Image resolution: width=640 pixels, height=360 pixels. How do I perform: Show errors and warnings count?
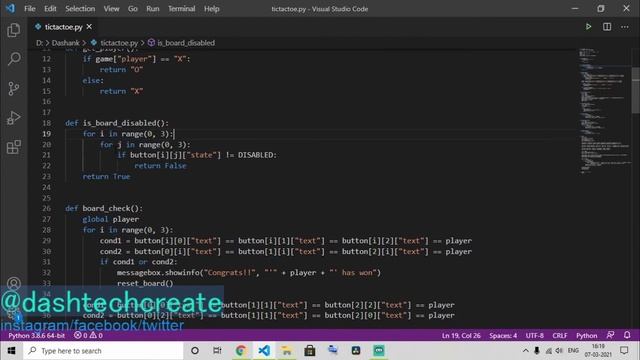pos(88,336)
